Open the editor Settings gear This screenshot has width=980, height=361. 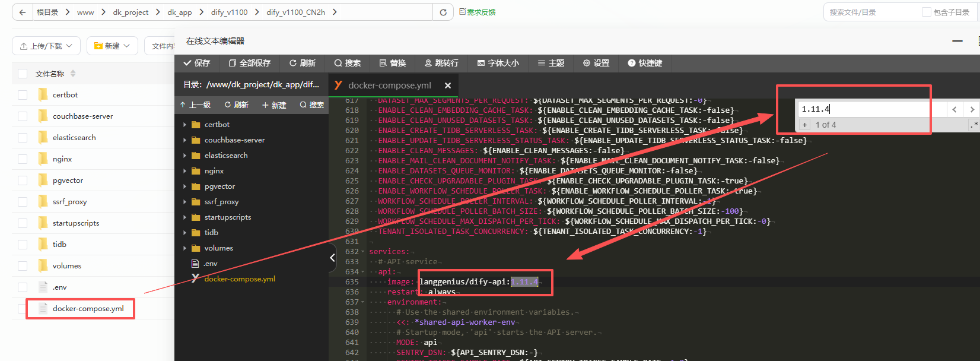tap(587, 63)
